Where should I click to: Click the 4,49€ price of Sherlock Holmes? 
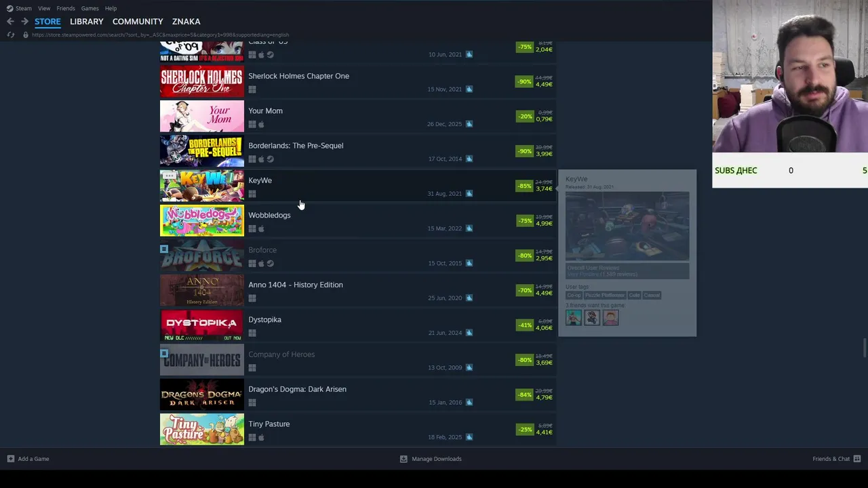544,85
